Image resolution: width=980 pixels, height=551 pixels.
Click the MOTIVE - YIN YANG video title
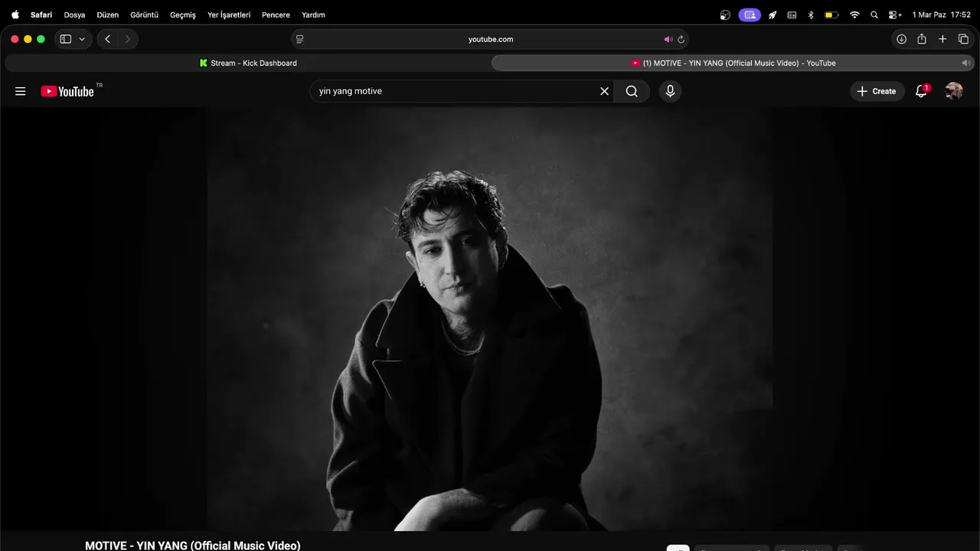[193, 545]
